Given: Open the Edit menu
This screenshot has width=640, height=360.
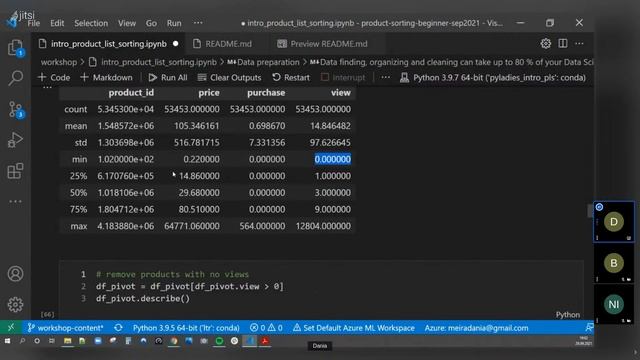Looking at the screenshot, I should [57, 23].
